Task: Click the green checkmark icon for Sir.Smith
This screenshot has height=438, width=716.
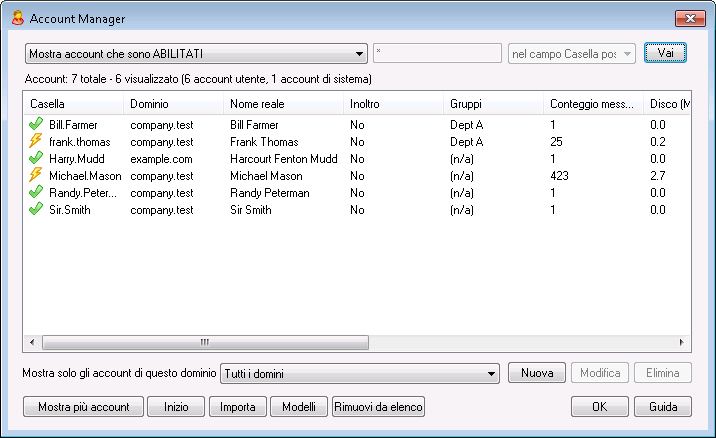Action: [36, 210]
